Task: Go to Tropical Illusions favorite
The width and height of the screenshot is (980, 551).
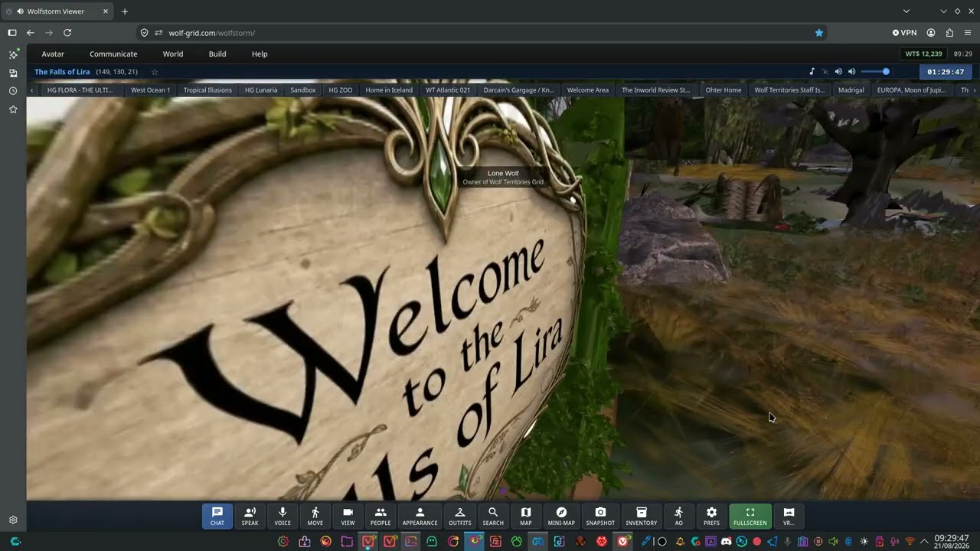Action: click(x=207, y=90)
